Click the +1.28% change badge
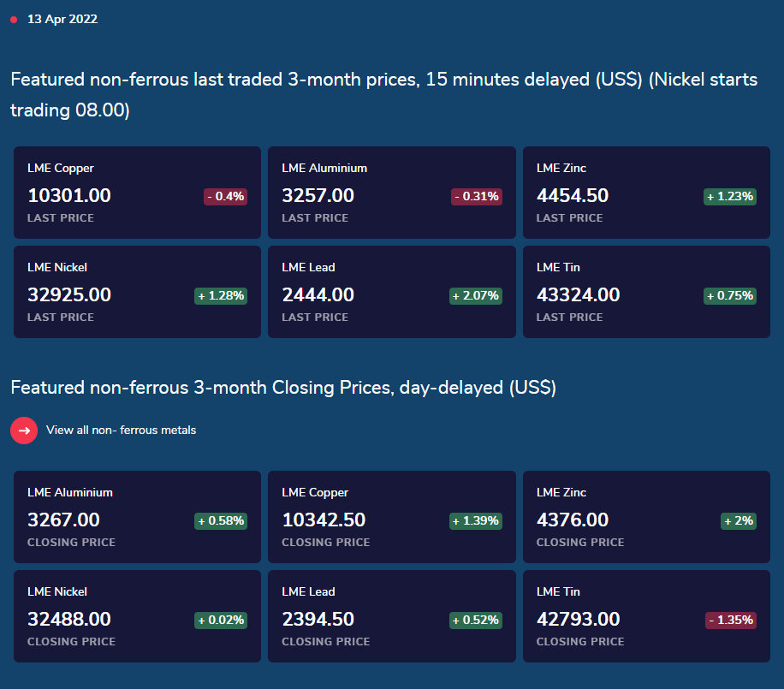784x689 pixels. pos(221,296)
